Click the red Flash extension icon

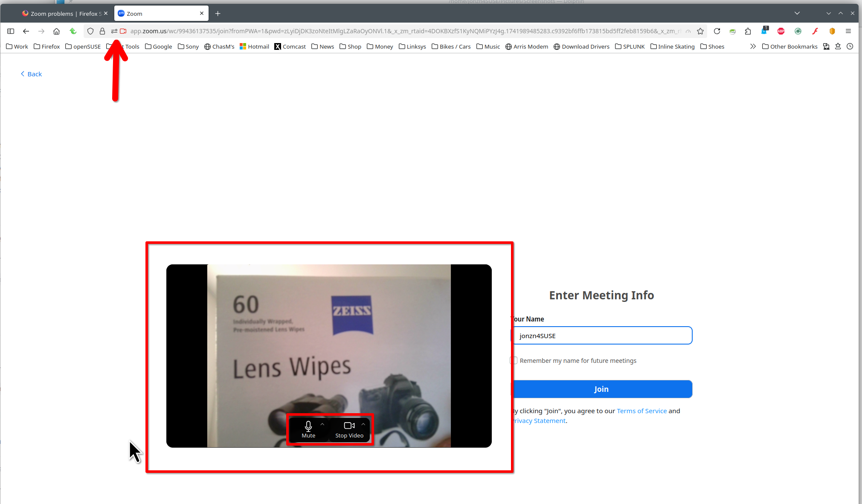click(815, 31)
